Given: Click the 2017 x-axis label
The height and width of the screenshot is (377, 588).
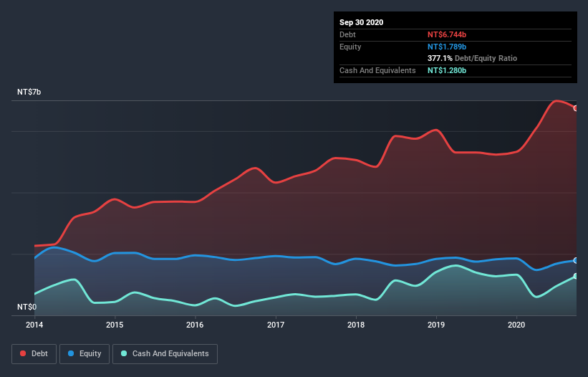Looking at the screenshot, I should 276,325.
